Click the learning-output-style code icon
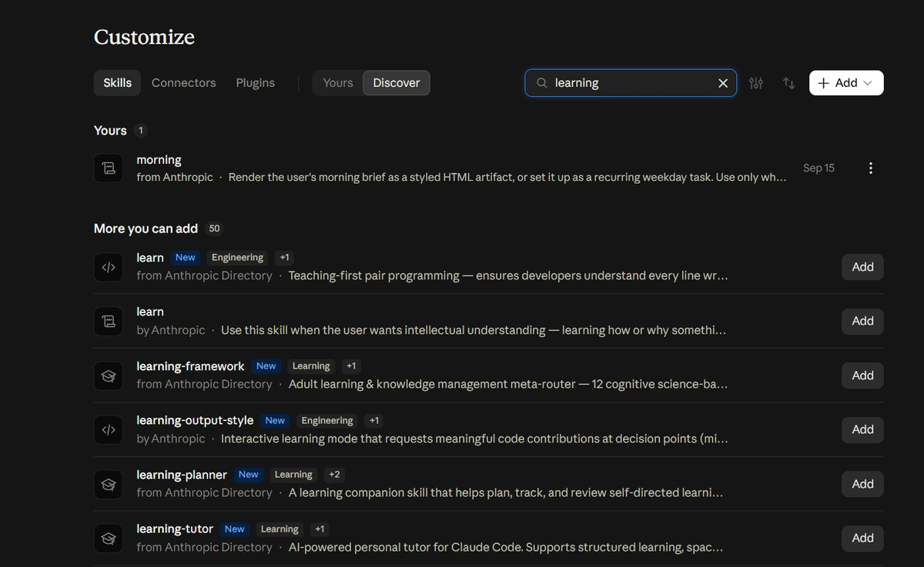 pyautogui.click(x=109, y=429)
